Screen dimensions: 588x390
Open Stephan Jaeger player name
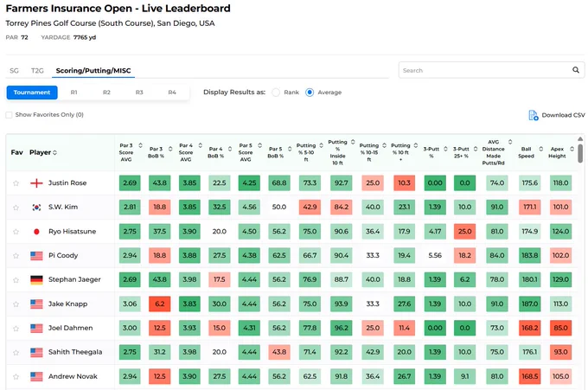click(x=74, y=280)
